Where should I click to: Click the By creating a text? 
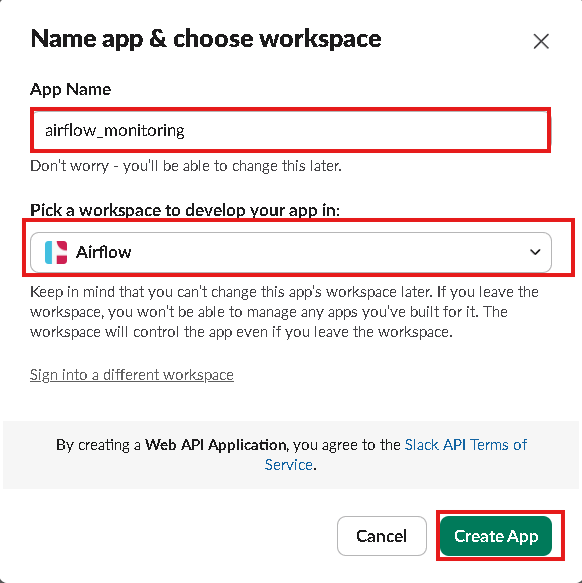(98, 445)
